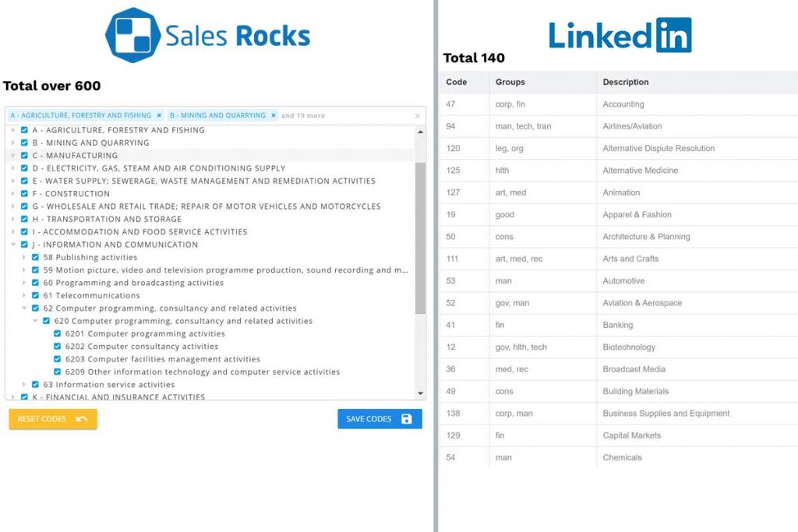Click the Description column header
This screenshot has height=532, width=798.
[x=626, y=82]
